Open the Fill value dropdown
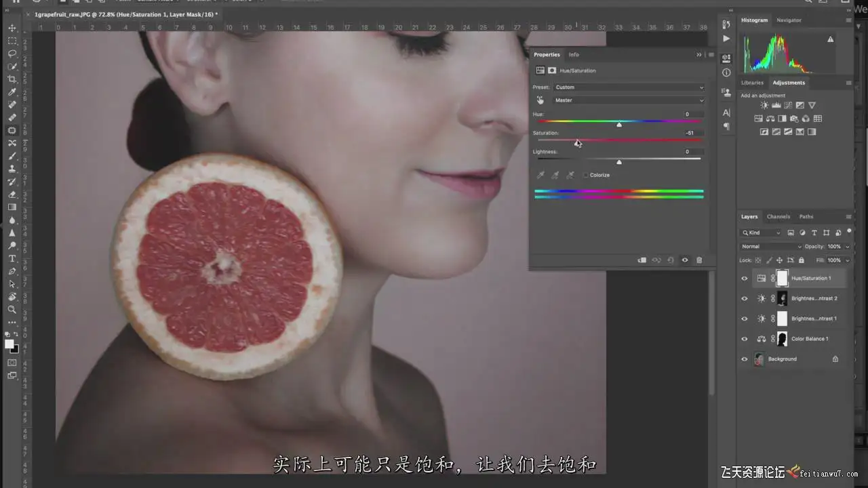Image resolution: width=868 pixels, height=488 pixels. pos(847,260)
